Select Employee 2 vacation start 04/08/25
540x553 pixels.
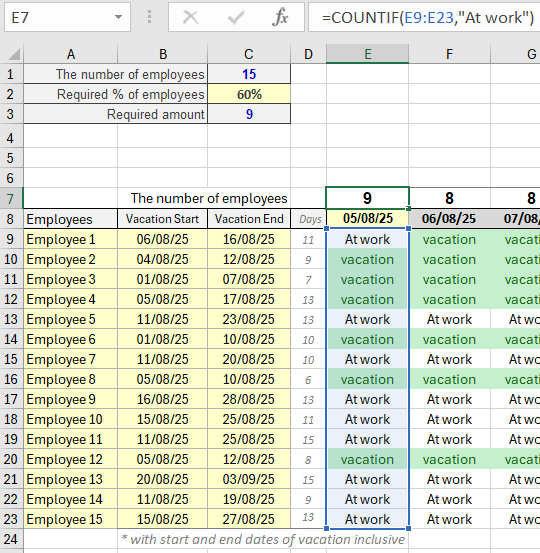pos(163,259)
